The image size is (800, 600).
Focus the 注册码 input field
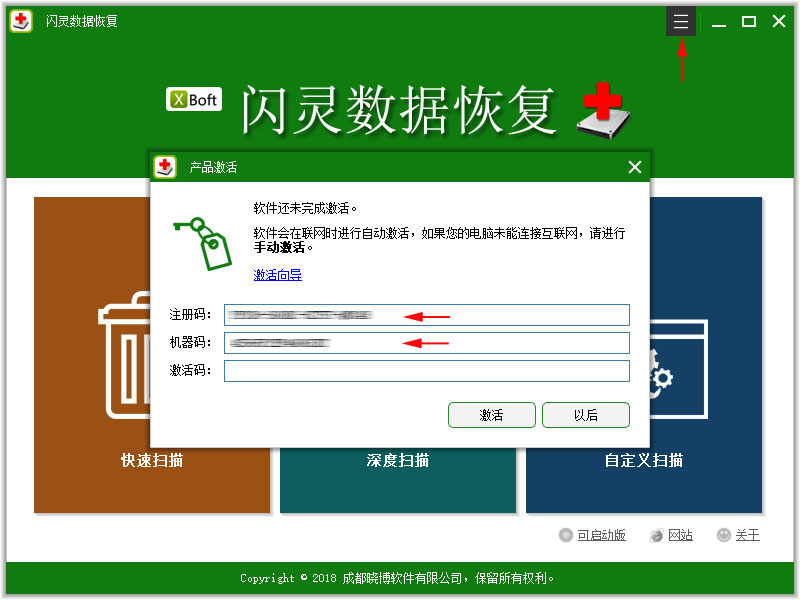pyautogui.click(x=427, y=315)
